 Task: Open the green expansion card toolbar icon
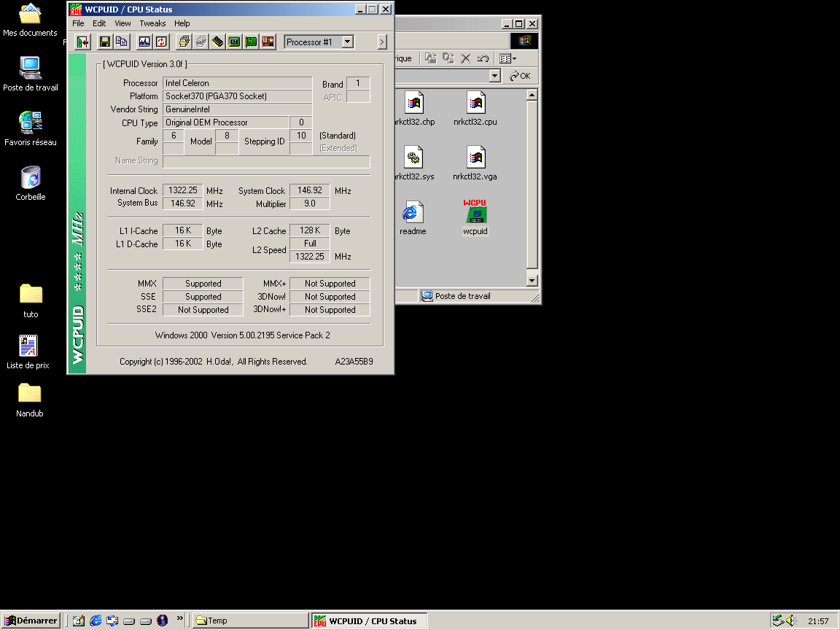(x=252, y=42)
